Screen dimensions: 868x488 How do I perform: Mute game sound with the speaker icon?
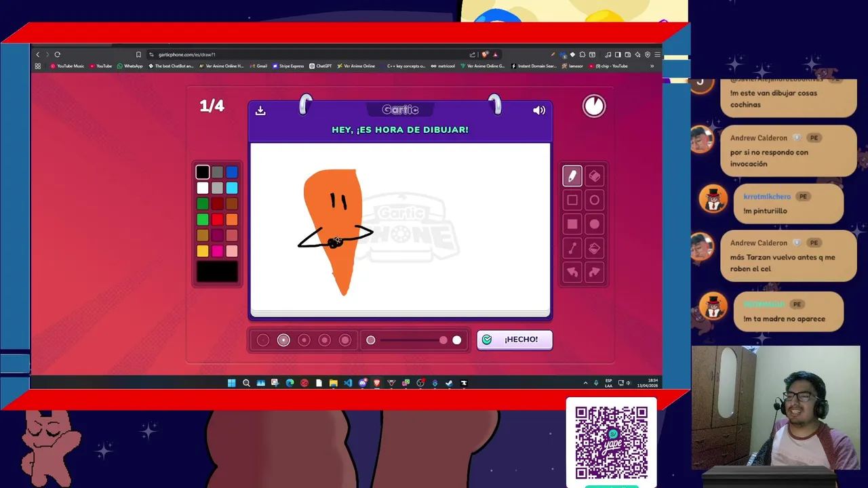tap(539, 110)
